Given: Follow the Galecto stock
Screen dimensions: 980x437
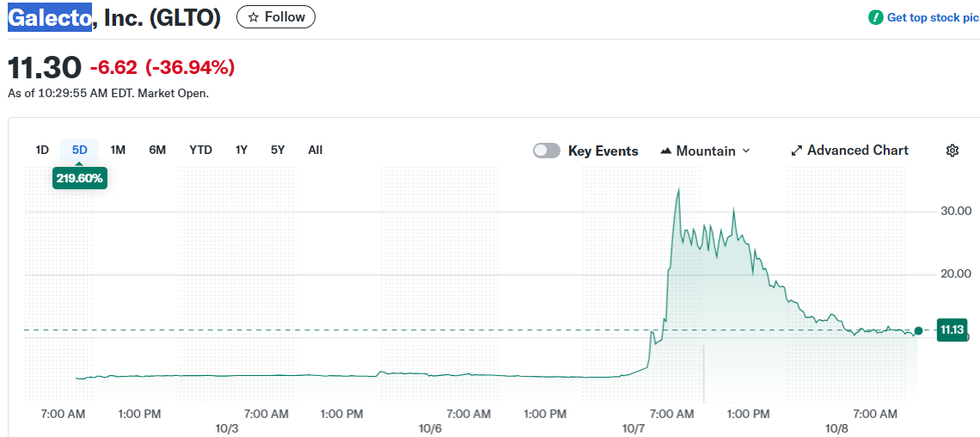Looking at the screenshot, I should coord(276,17).
